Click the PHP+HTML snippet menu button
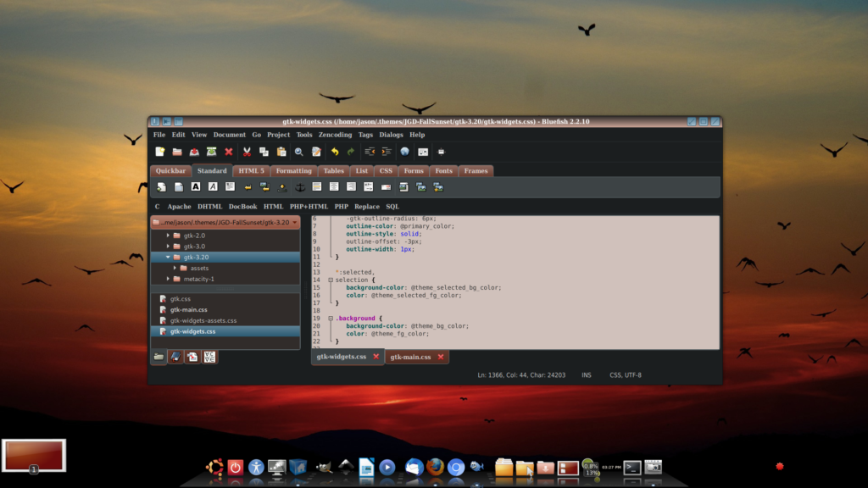Image resolution: width=868 pixels, height=488 pixels. 309,207
